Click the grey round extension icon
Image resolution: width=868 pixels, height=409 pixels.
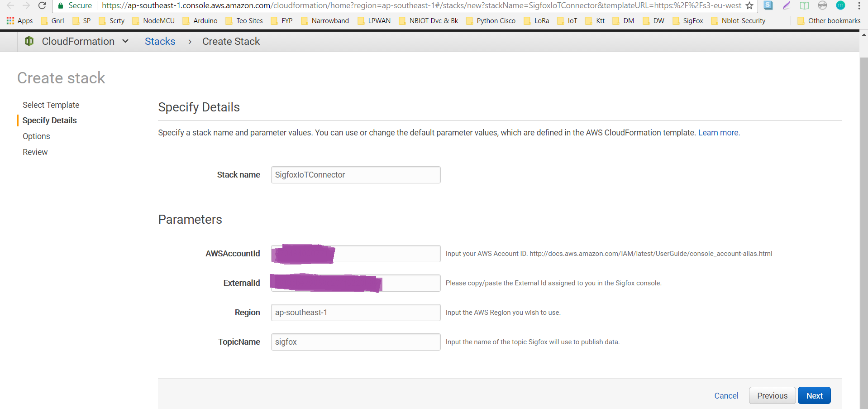[x=822, y=5]
